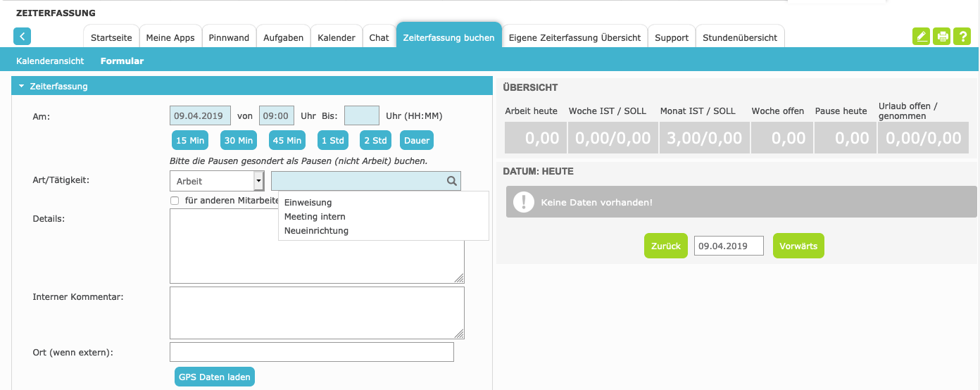
Task: Open Eigene Zeiterfassung Übersicht tab
Action: 574,37
